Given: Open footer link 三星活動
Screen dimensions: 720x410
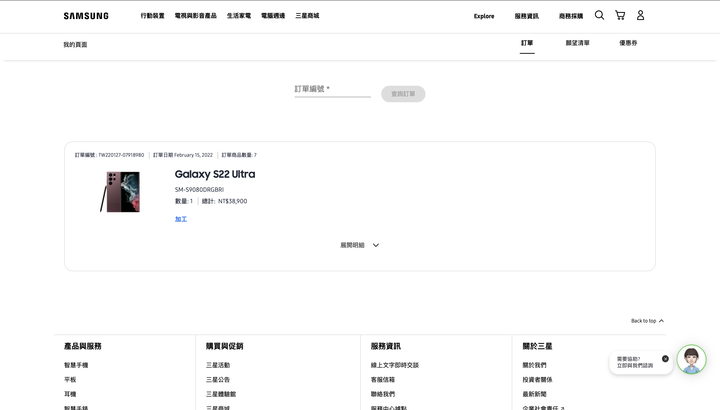Looking at the screenshot, I should coord(218,365).
